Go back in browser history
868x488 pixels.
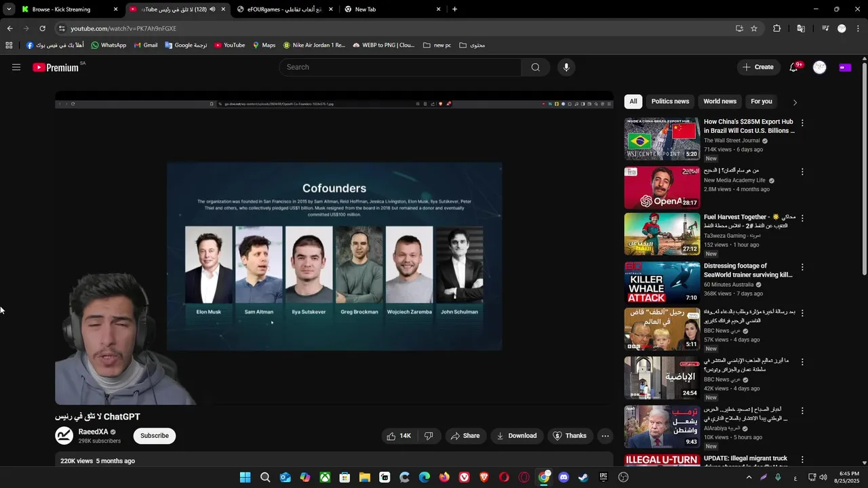9,28
